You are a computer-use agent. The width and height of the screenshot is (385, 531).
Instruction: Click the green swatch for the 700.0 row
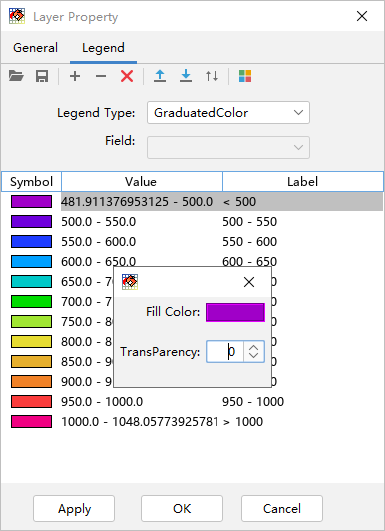pyautogui.click(x=31, y=301)
